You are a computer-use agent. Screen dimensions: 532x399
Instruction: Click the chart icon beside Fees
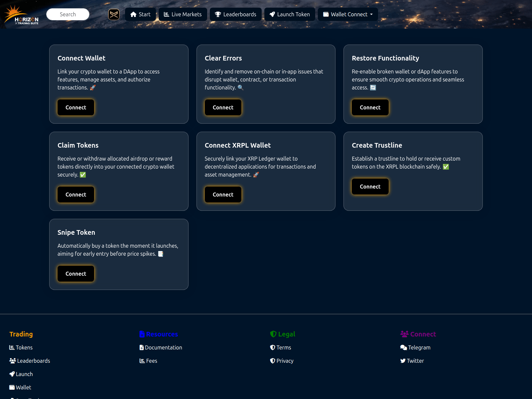point(142,361)
